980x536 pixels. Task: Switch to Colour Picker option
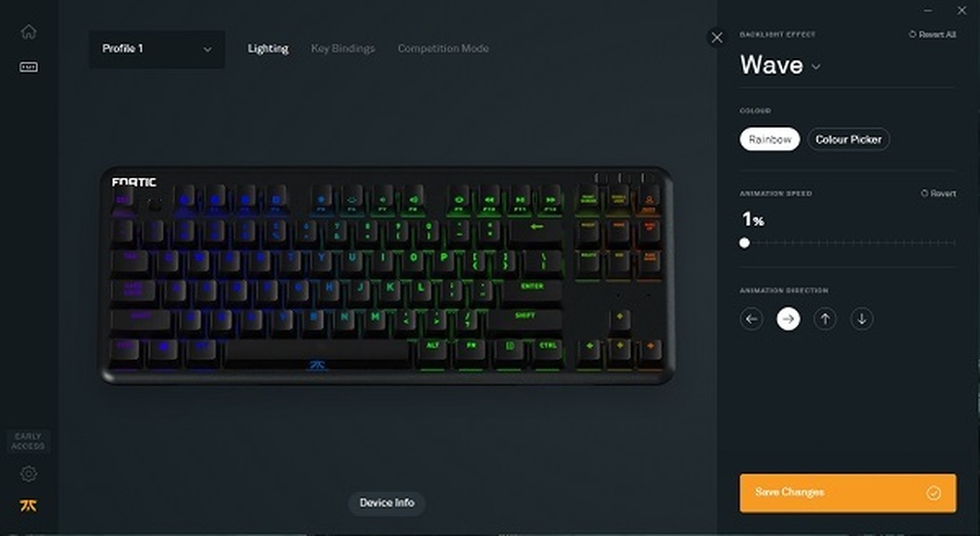[848, 139]
